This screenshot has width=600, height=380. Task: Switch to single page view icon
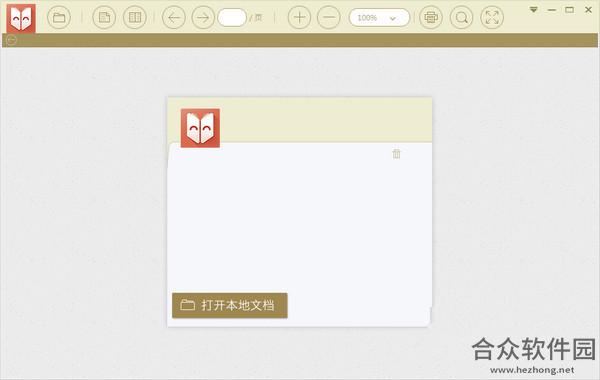[104, 18]
